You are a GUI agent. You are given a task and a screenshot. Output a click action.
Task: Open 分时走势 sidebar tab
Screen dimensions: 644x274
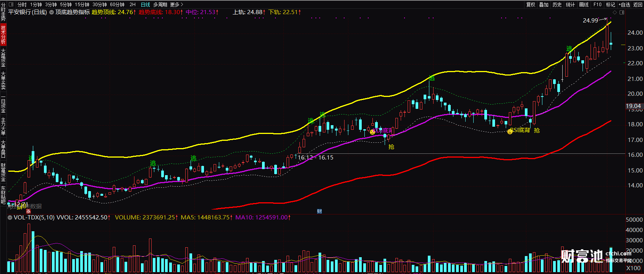tap(3, 11)
